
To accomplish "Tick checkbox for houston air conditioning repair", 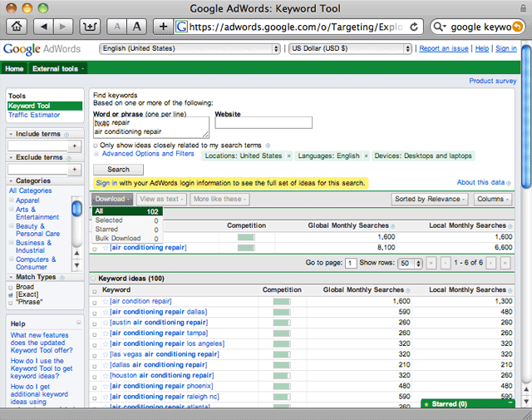I will click(x=95, y=376).
